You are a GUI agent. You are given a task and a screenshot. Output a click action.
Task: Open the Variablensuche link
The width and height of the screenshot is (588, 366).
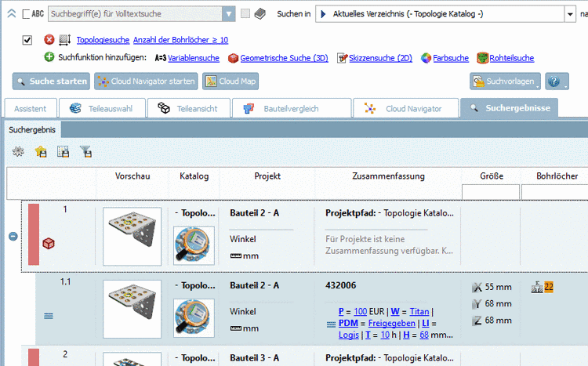point(194,58)
